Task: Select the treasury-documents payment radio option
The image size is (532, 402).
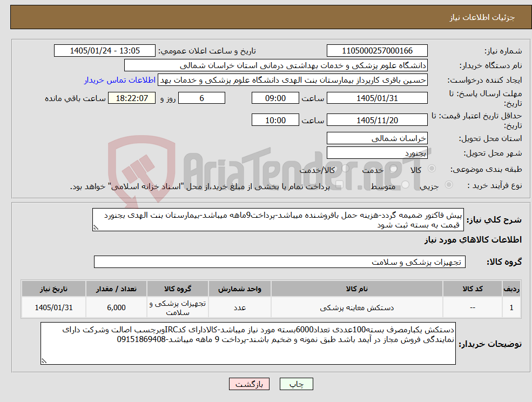Action: click(x=340, y=185)
